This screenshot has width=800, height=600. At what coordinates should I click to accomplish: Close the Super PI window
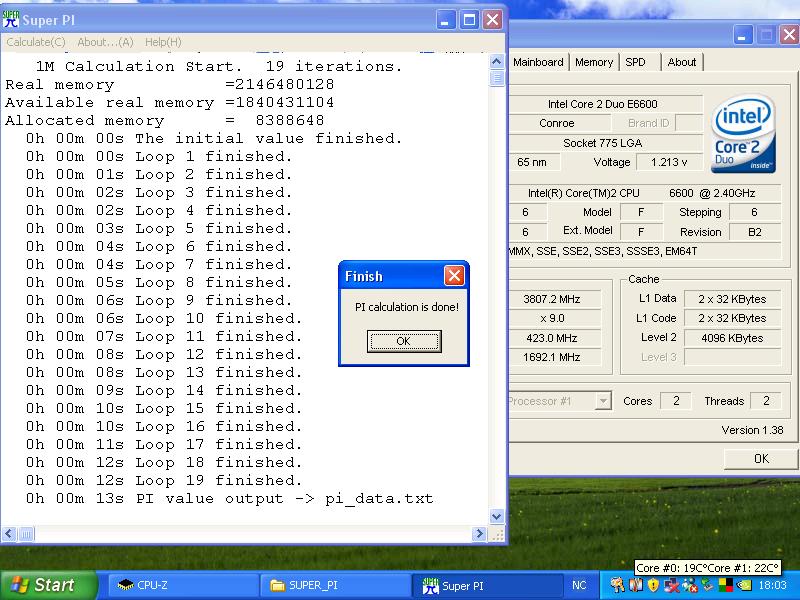coord(492,20)
